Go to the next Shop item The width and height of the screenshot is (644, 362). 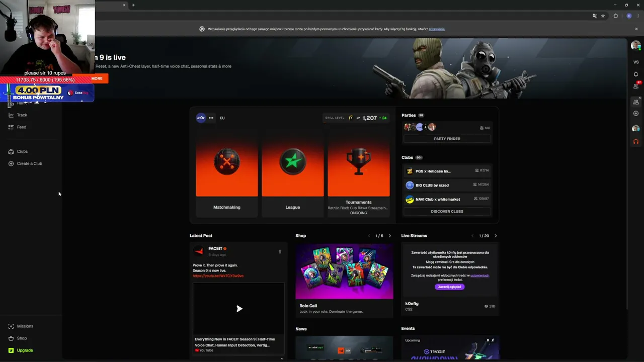pos(389,236)
